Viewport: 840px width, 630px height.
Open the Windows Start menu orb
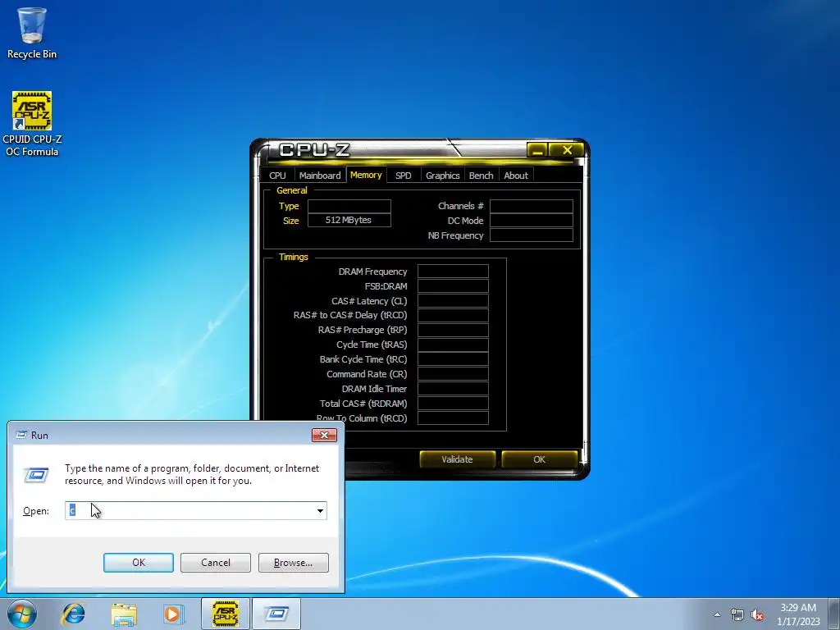pyautogui.click(x=22, y=614)
